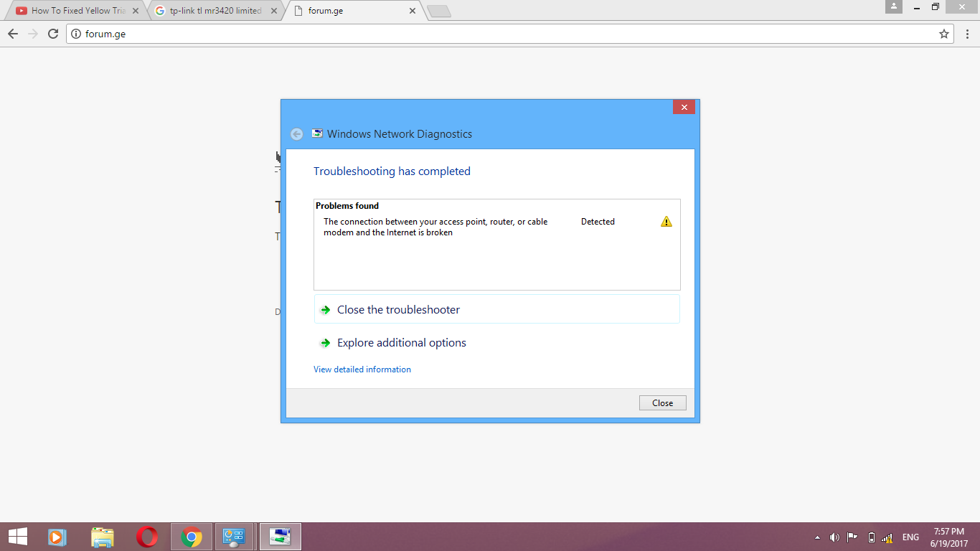Click the 'Problems found' heading

pos(347,206)
